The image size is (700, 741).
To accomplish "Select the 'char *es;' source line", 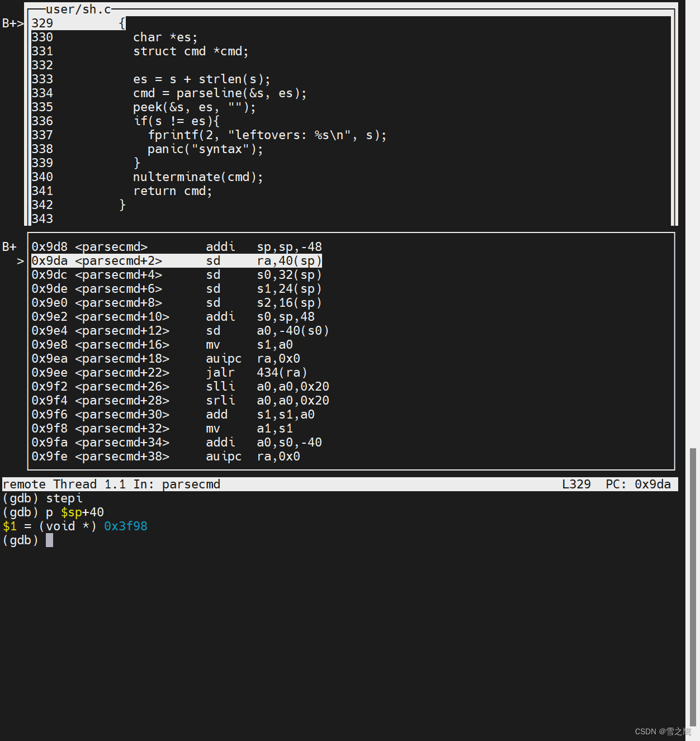I will pos(165,37).
